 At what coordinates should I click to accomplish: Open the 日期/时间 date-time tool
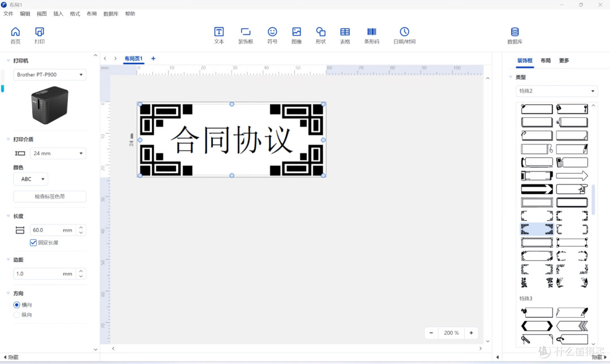click(404, 35)
